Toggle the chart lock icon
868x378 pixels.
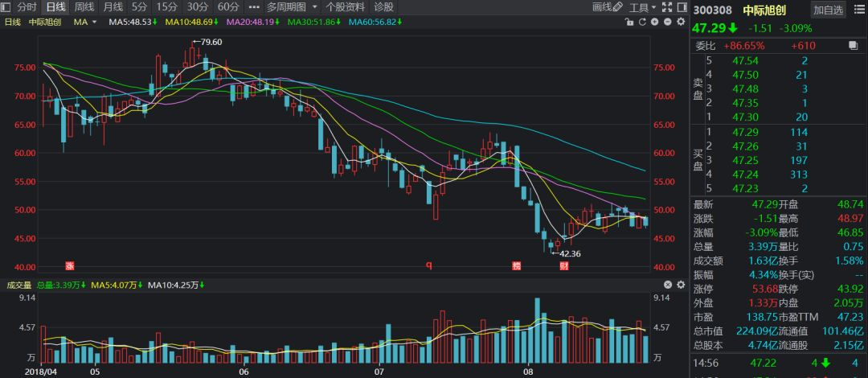coord(629,22)
